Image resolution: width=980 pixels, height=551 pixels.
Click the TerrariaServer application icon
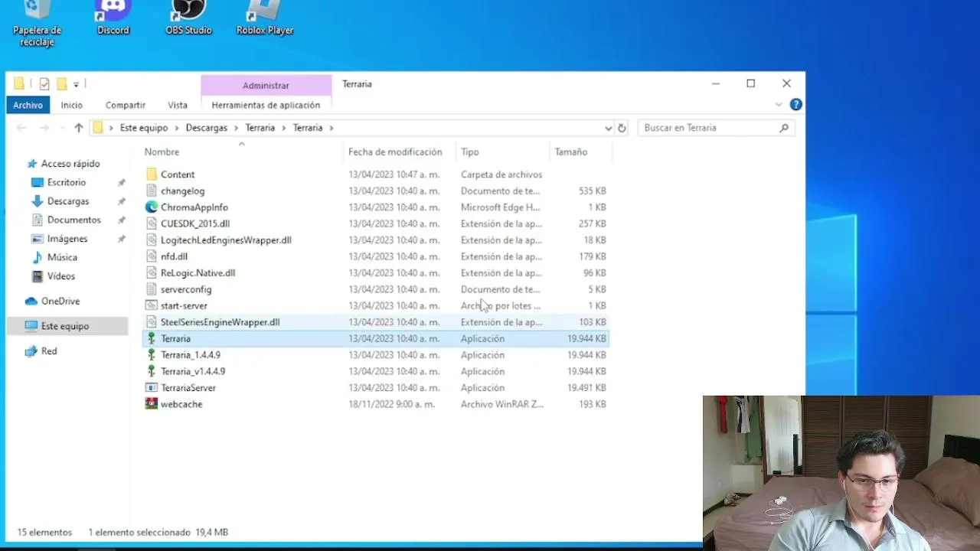(x=152, y=388)
